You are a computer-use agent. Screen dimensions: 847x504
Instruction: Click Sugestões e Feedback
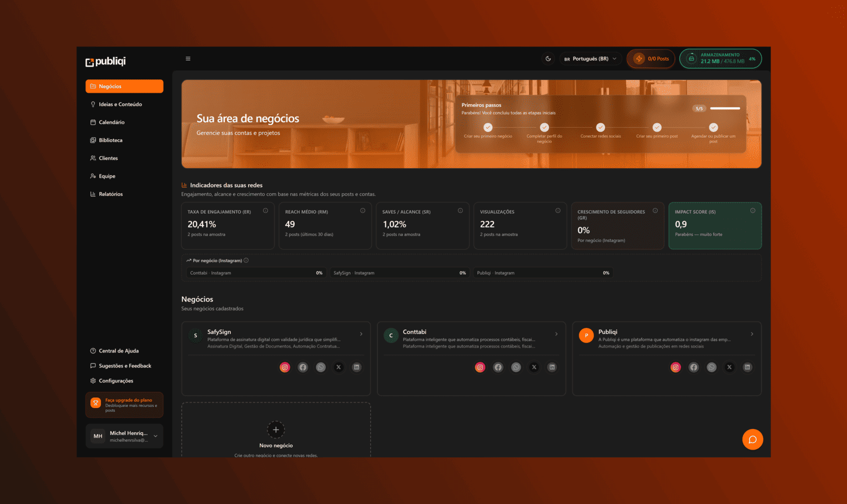point(124,366)
